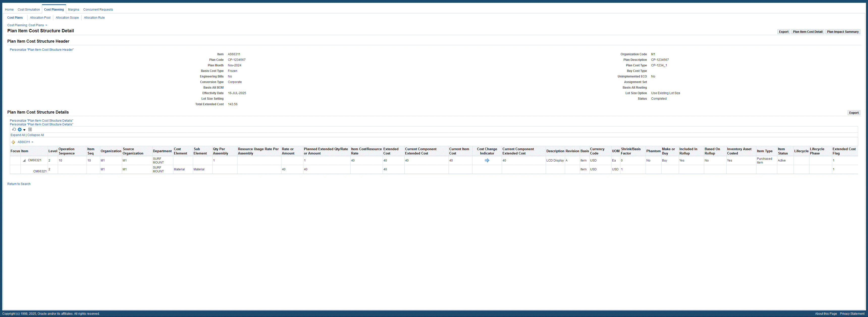Click the AS66311 breadcrumb link
868x317 pixels.
pyautogui.click(x=23, y=142)
